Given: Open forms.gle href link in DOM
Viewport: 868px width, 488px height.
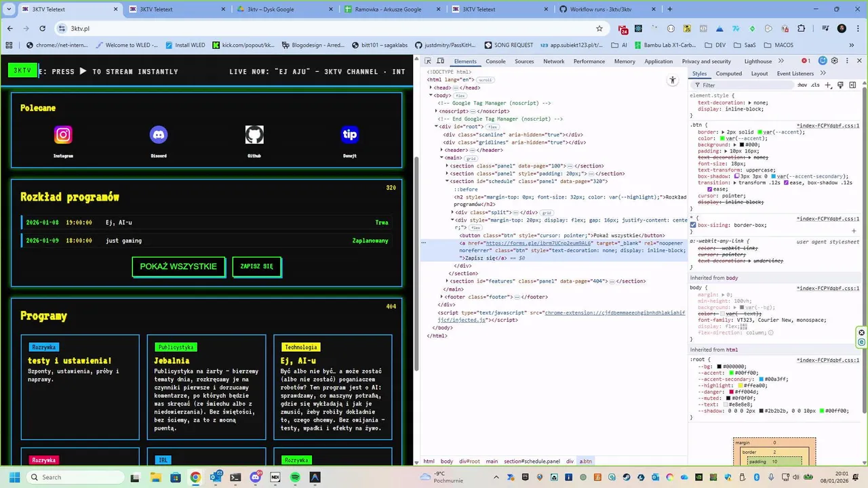Looking at the screenshot, I should point(539,243).
